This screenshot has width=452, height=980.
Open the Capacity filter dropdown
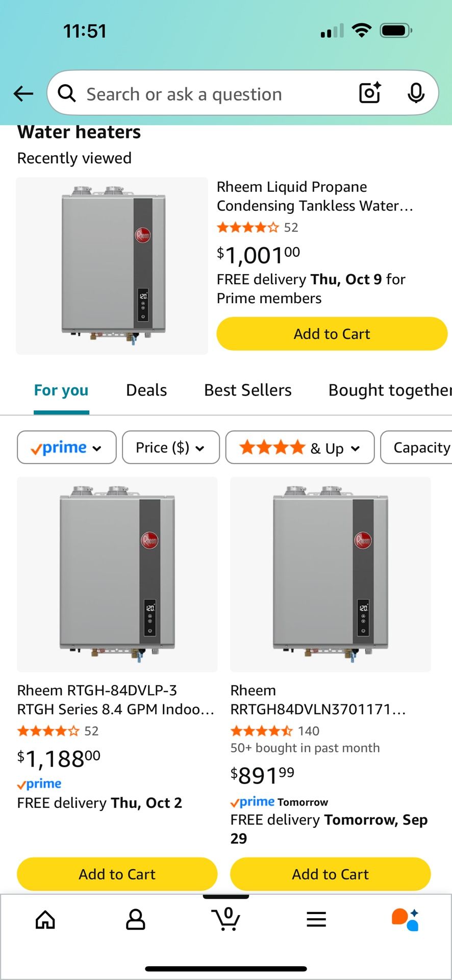[418, 448]
